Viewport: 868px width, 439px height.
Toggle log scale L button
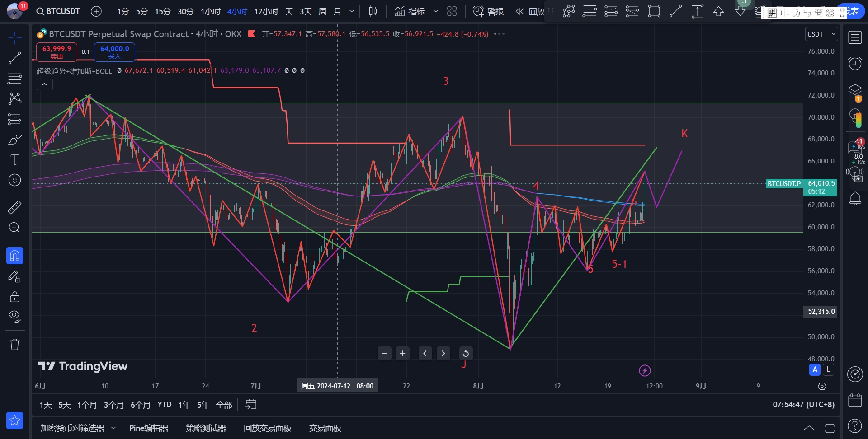click(x=828, y=369)
